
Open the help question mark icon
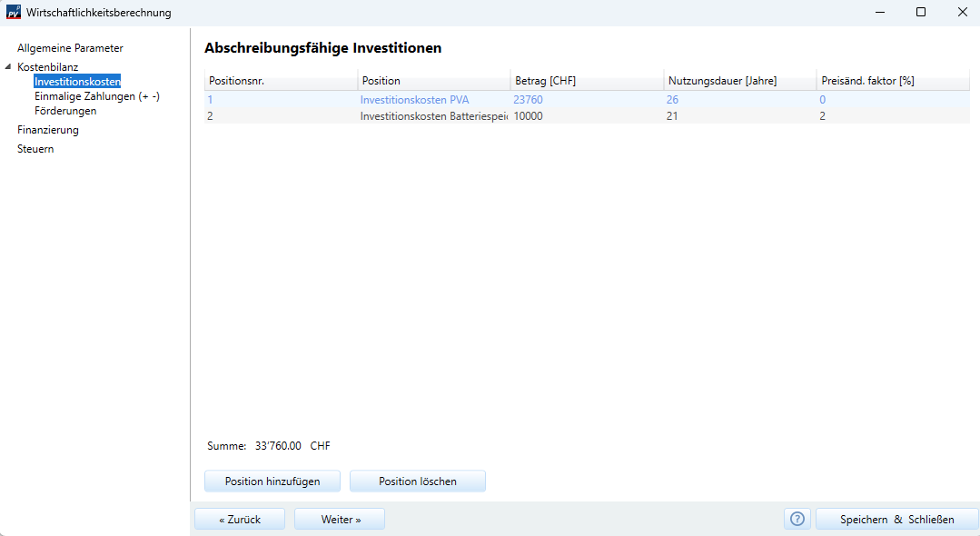point(797,519)
